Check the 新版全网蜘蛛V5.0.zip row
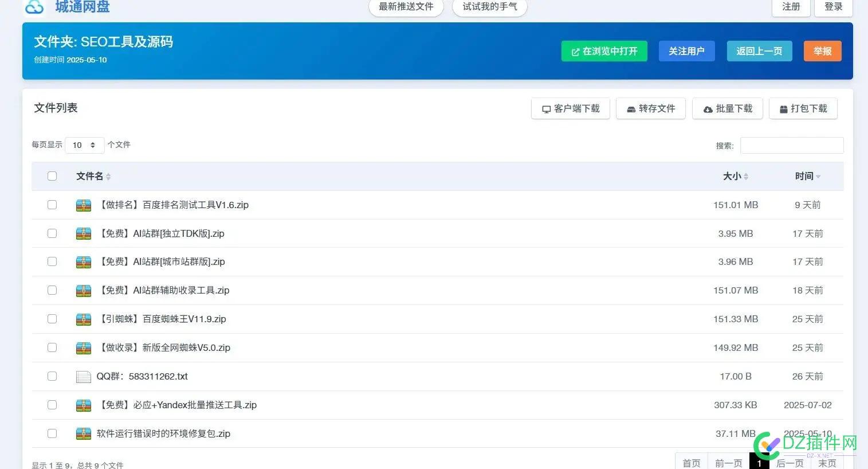 pyautogui.click(x=52, y=347)
